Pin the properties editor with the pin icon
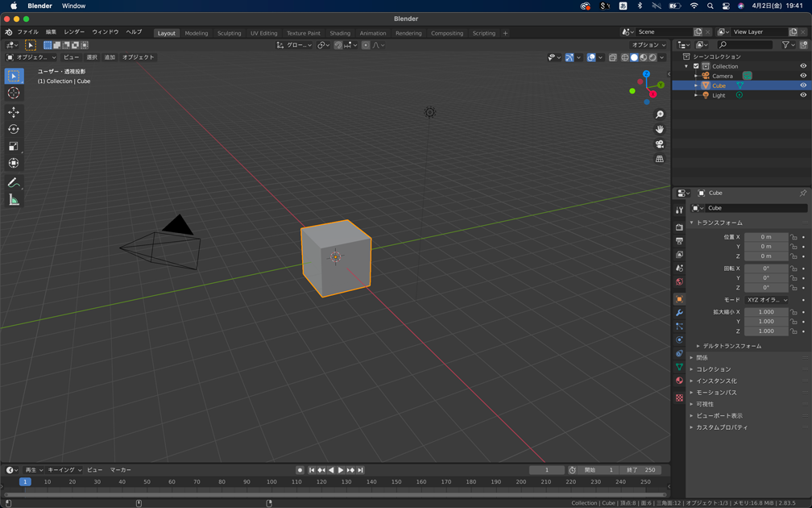The height and width of the screenshot is (508, 812). click(802, 193)
